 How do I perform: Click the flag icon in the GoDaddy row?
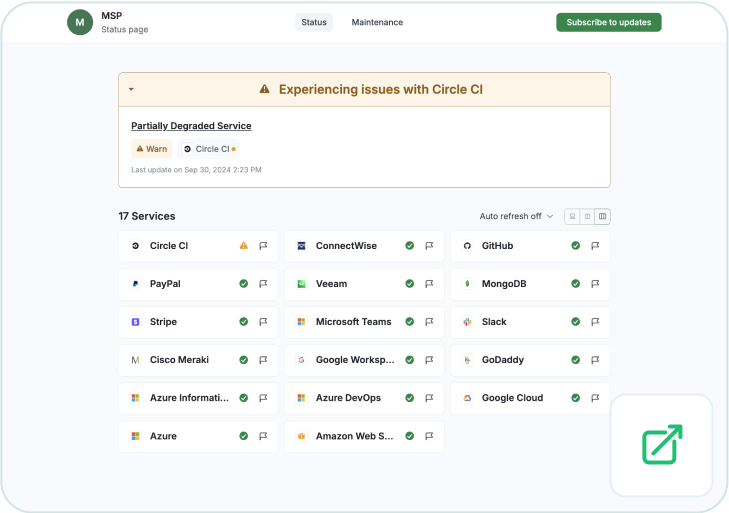pyautogui.click(x=595, y=360)
